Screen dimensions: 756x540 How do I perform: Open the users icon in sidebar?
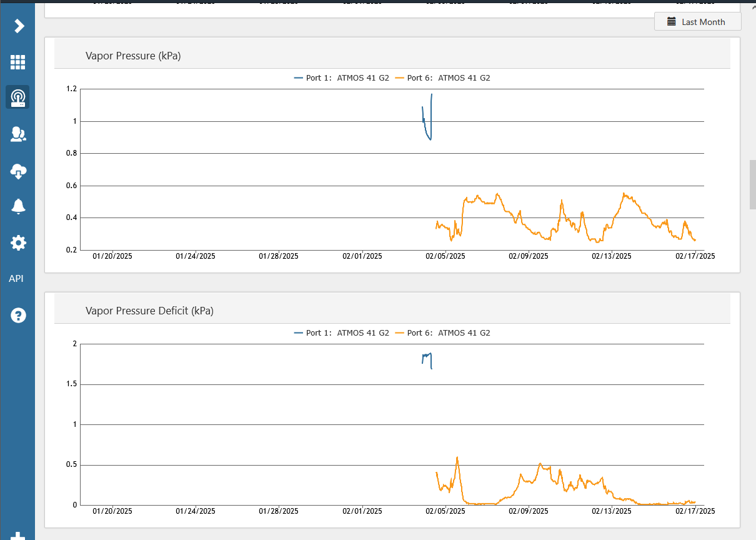pos(18,134)
